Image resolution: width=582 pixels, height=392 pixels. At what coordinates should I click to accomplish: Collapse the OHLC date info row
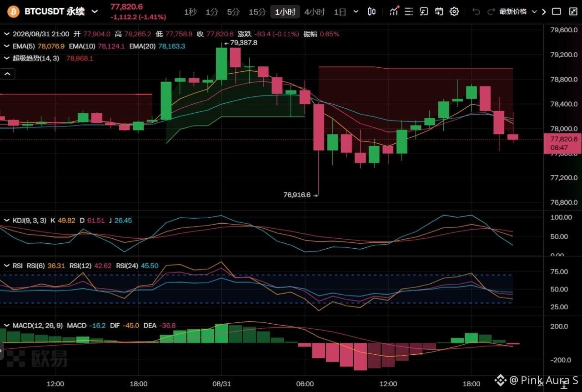[x=7, y=34]
